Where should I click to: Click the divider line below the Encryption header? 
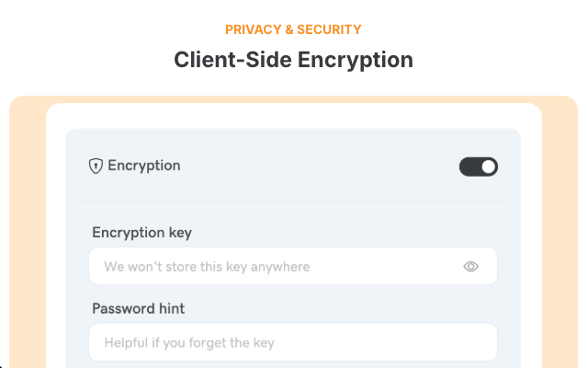(x=292, y=201)
